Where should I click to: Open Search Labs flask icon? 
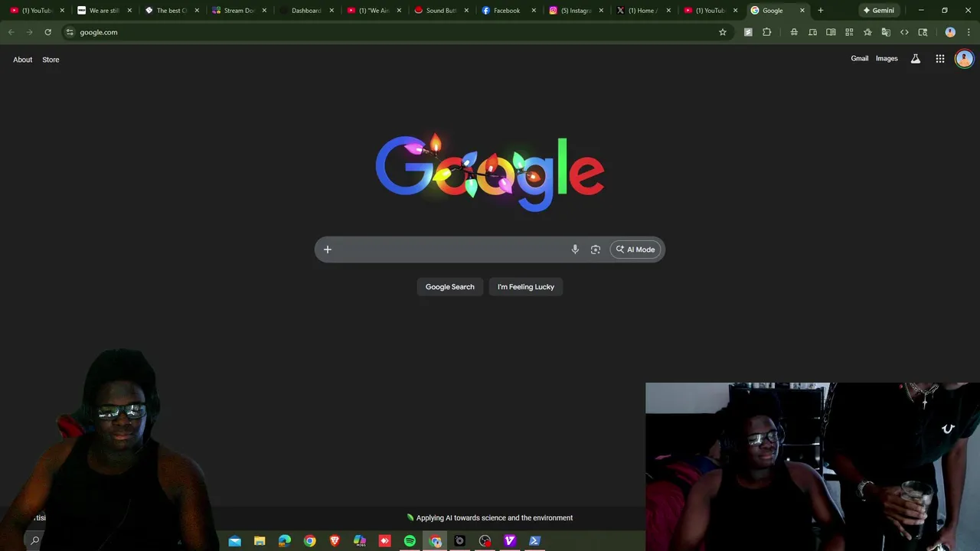pos(915,59)
